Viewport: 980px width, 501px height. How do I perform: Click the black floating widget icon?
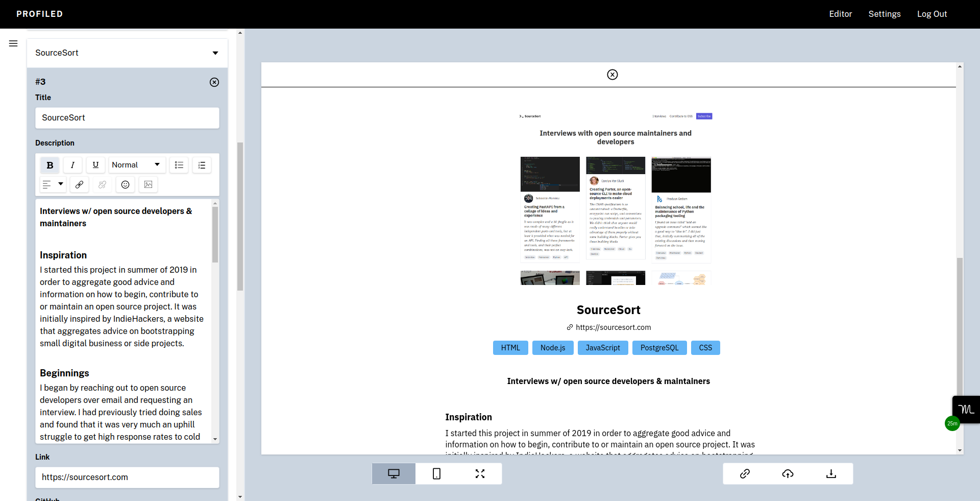966,410
